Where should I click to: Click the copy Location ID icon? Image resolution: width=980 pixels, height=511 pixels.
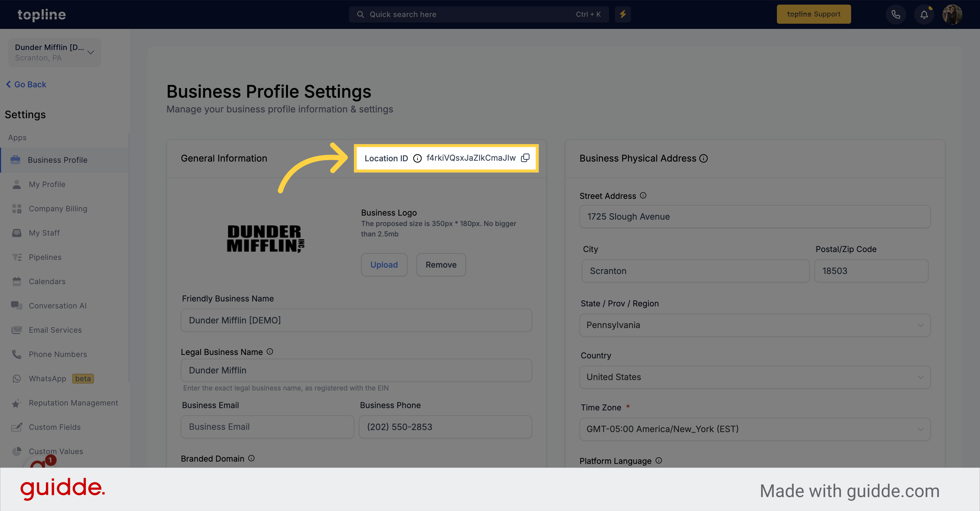[527, 158]
